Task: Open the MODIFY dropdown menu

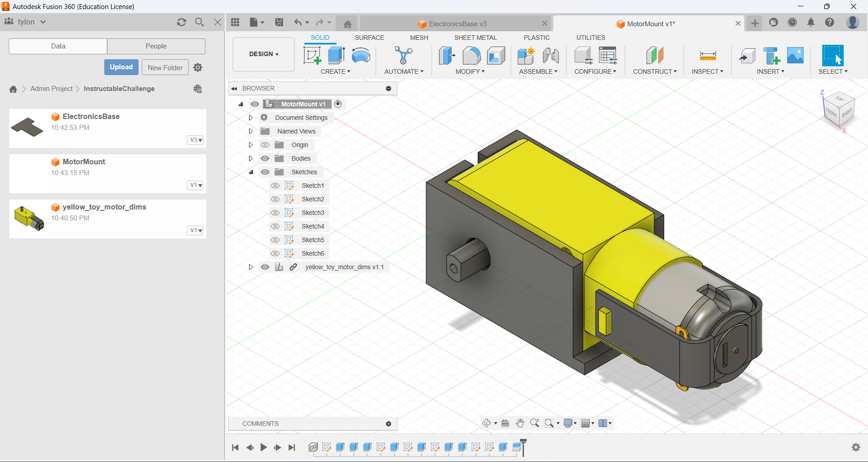Action: pyautogui.click(x=470, y=71)
